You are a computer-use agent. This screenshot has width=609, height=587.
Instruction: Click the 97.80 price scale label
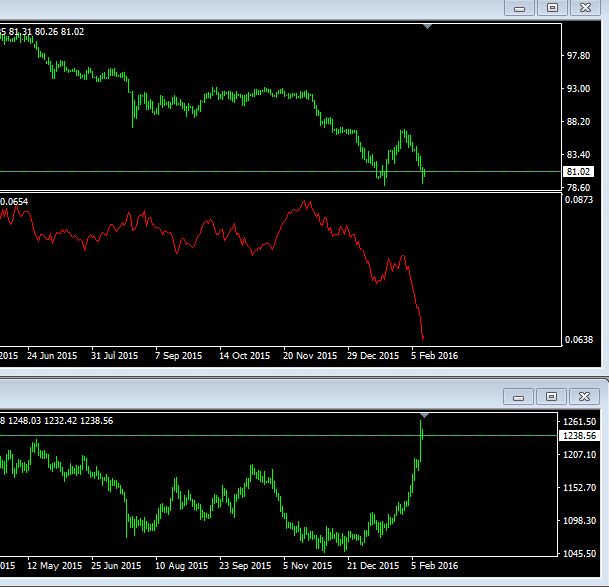578,56
